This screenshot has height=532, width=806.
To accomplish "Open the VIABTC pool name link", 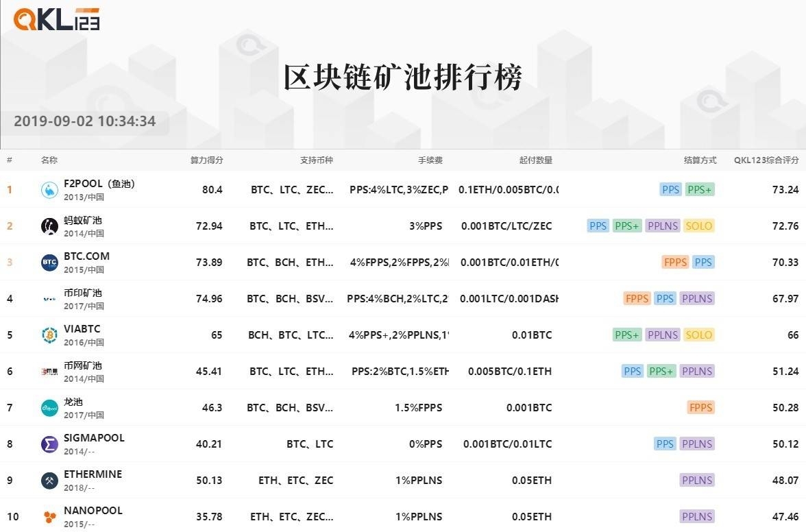I will pyautogui.click(x=82, y=328).
